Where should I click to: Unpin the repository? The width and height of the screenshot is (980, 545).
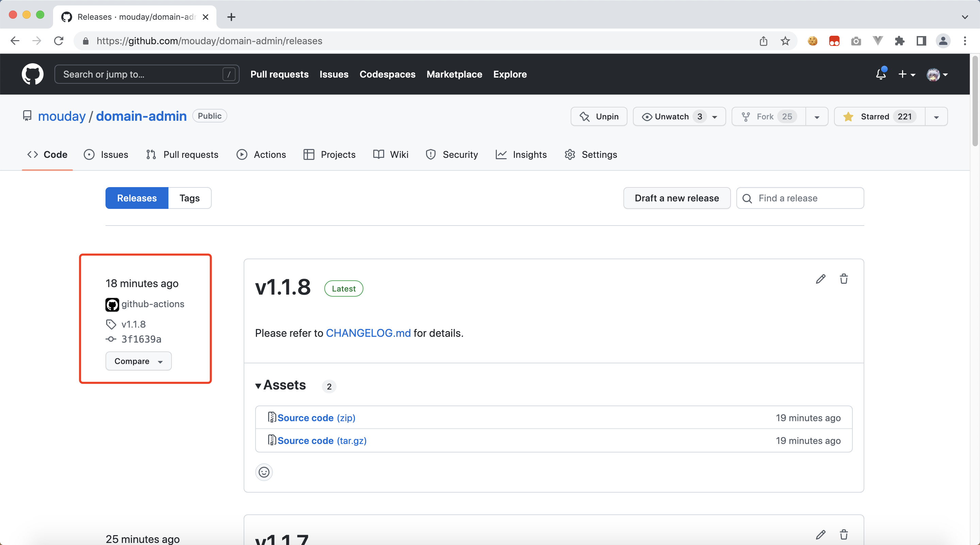tap(599, 116)
